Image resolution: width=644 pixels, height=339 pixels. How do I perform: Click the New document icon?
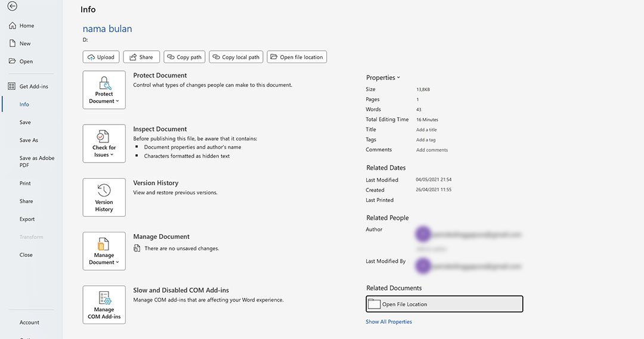(12, 43)
